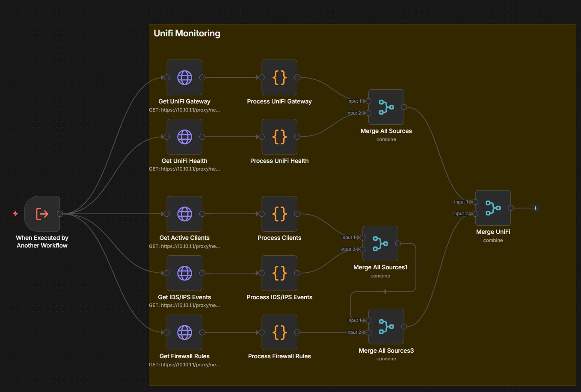Click the Process Firewall Rules node label

click(x=279, y=356)
